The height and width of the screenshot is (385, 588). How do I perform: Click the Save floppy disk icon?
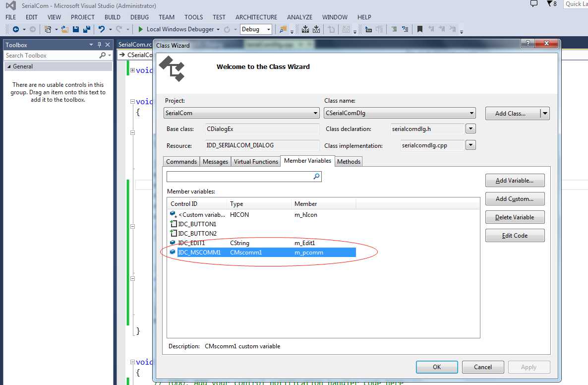tap(76, 29)
